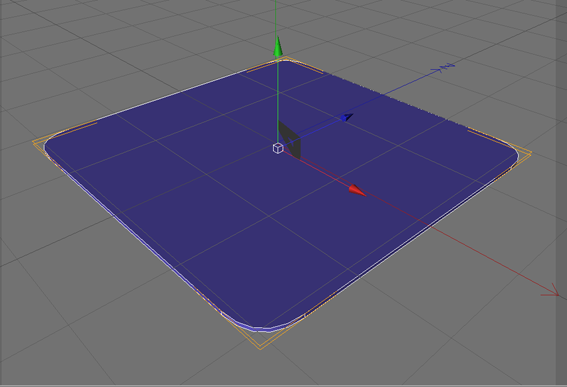Click the white object origin cube

tap(278, 148)
